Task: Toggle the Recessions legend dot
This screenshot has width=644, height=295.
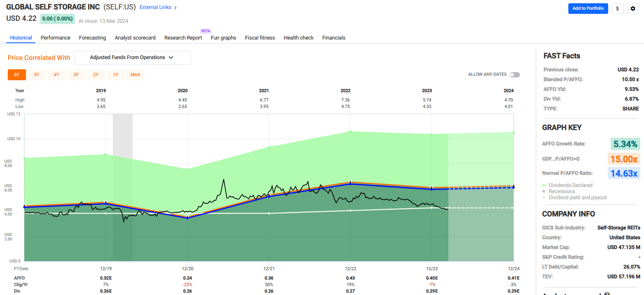Action: 544,192
